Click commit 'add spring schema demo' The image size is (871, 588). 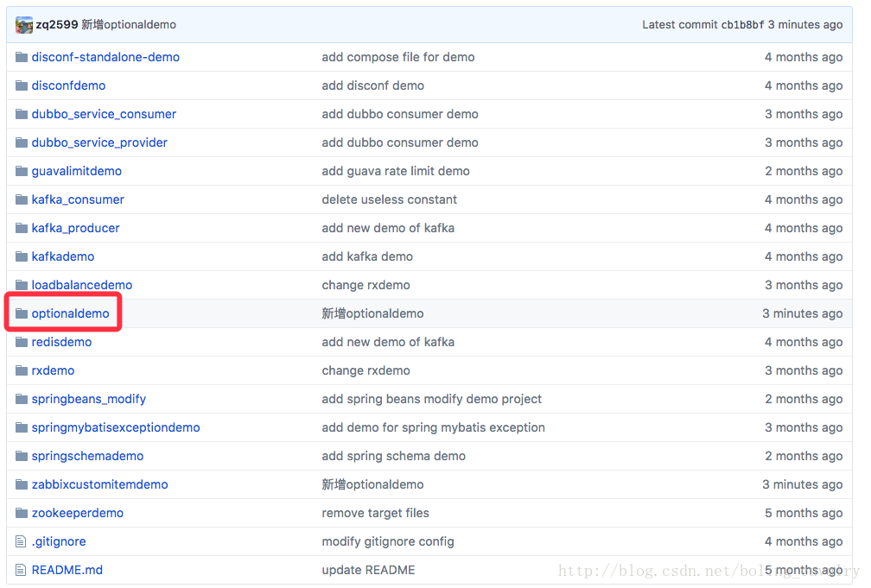pyautogui.click(x=394, y=456)
